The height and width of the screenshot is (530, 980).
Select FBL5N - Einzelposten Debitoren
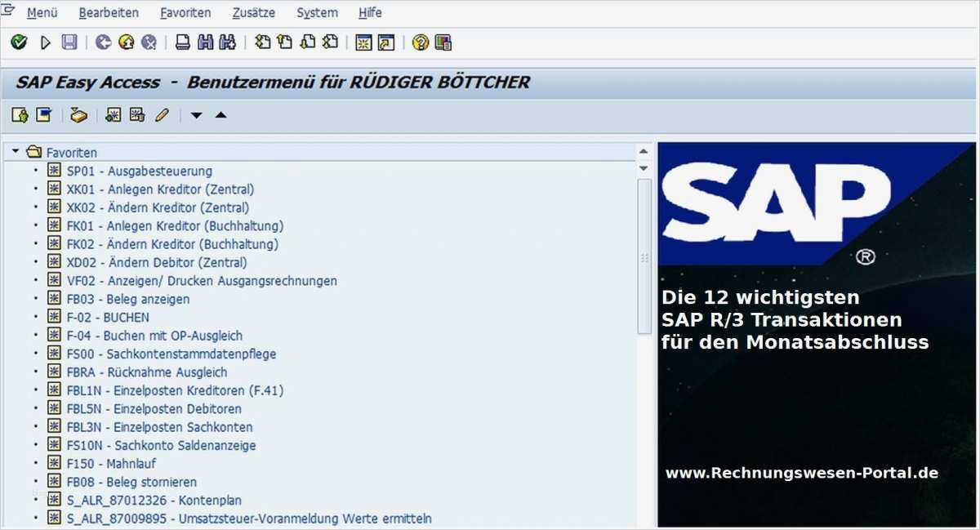(x=154, y=408)
